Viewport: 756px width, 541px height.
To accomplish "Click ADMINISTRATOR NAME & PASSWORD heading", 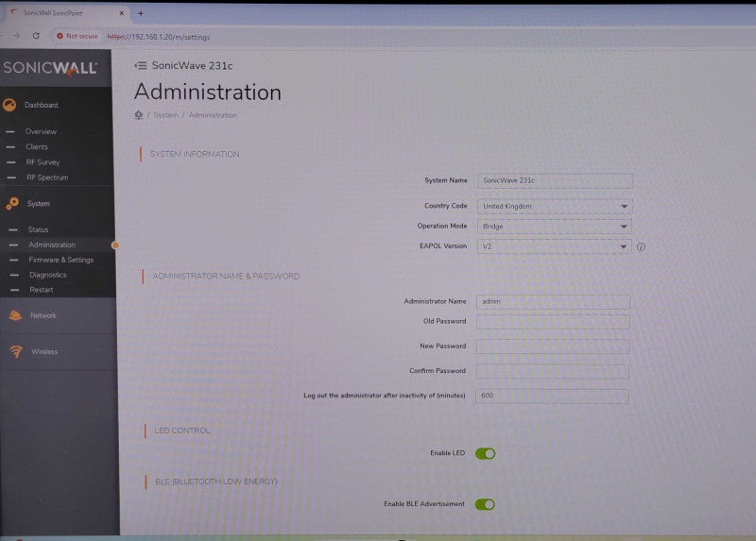I will [226, 276].
